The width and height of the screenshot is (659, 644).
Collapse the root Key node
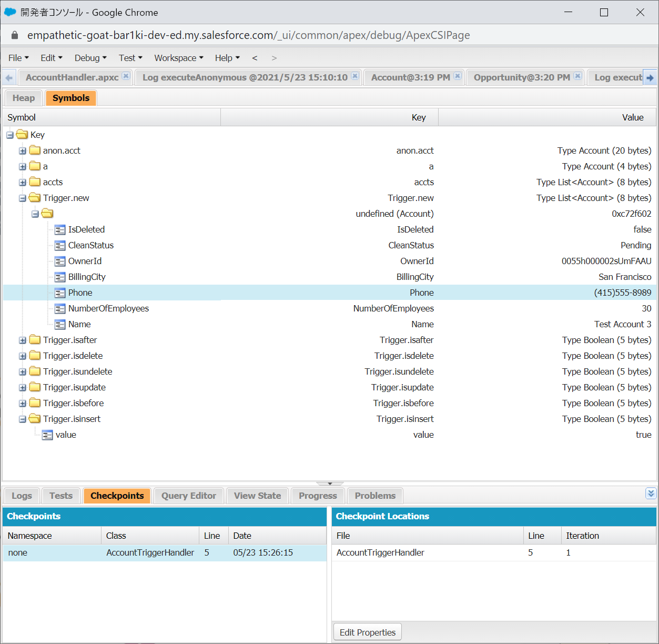point(10,135)
